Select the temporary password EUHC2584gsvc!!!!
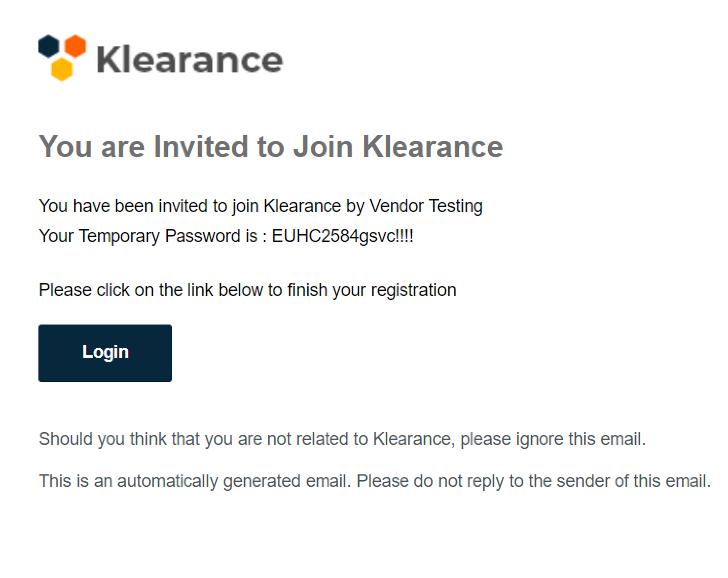 point(343,235)
